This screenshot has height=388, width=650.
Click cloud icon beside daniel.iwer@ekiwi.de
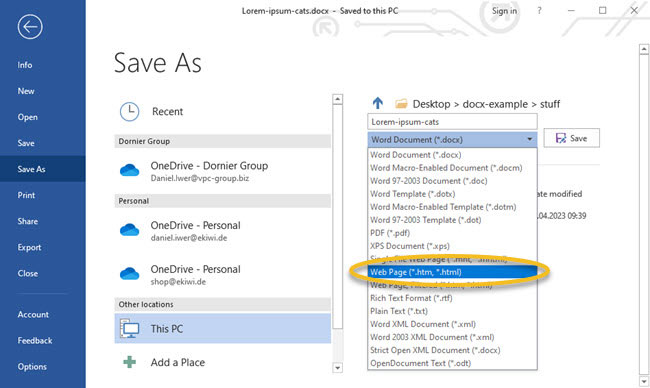(x=129, y=230)
